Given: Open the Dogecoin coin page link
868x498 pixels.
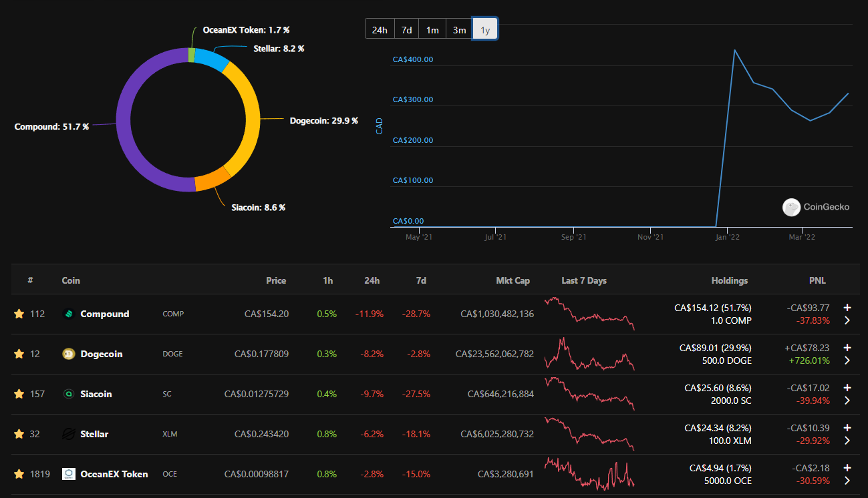Looking at the screenshot, I should click(x=102, y=354).
